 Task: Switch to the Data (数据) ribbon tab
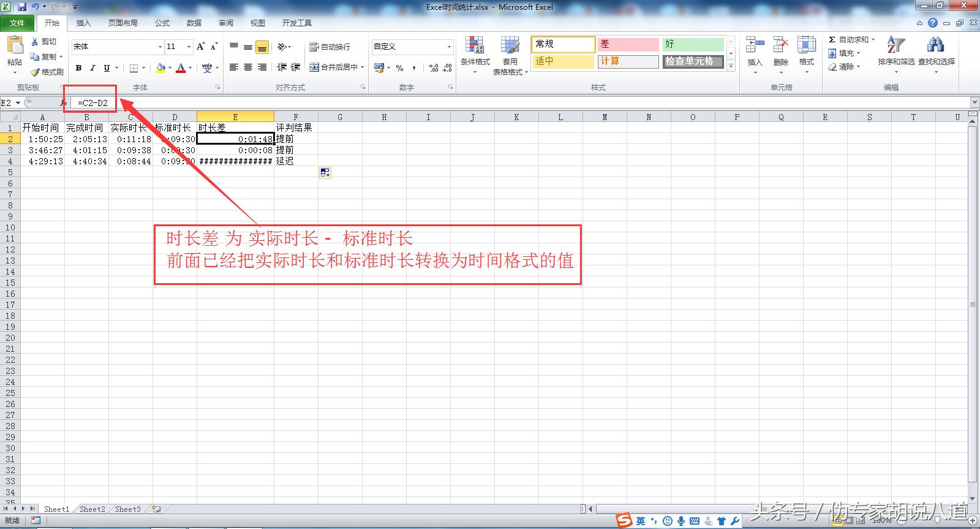click(194, 23)
